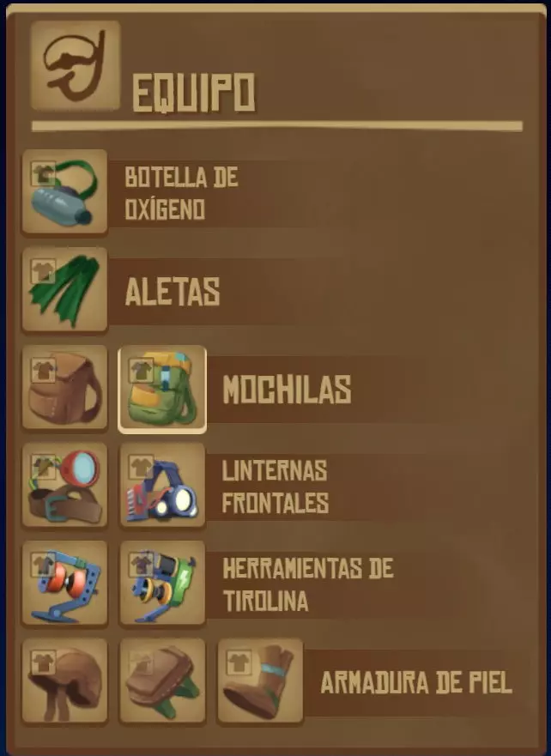Pick the green battery-powered zipline tool
Image resolution: width=551 pixels, height=756 pixels.
[x=162, y=583]
